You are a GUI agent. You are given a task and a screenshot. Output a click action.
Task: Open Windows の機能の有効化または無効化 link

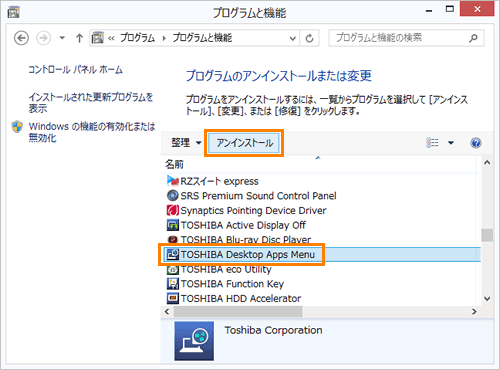pyautogui.click(x=92, y=132)
